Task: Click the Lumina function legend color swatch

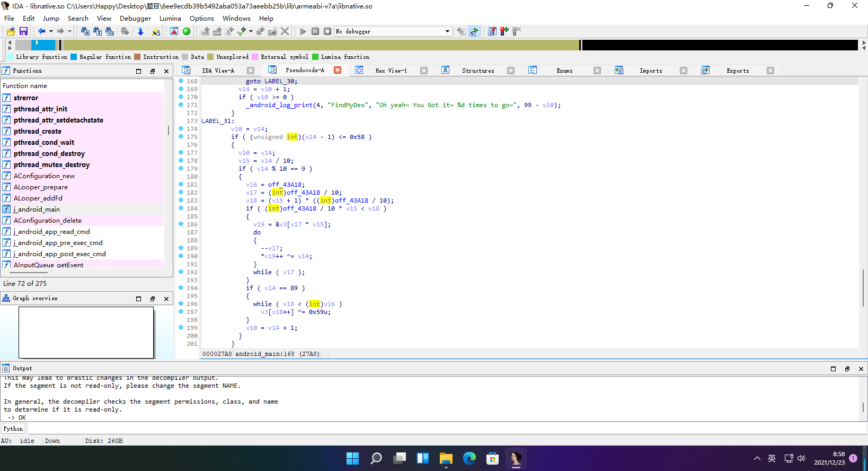Action: click(315, 57)
